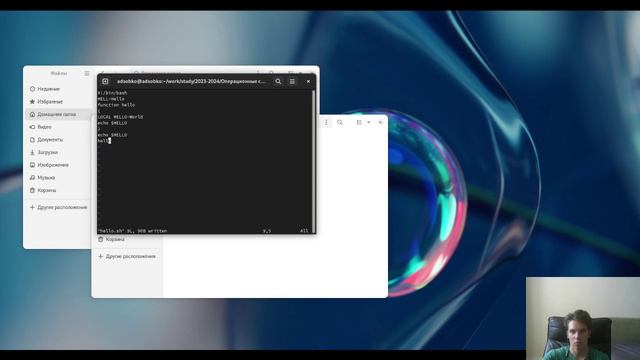Image resolution: width=640 pixels, height=360 pixels.
Task: Toggle the view mode in the lower Files window
Action: [x=359, y=122]
